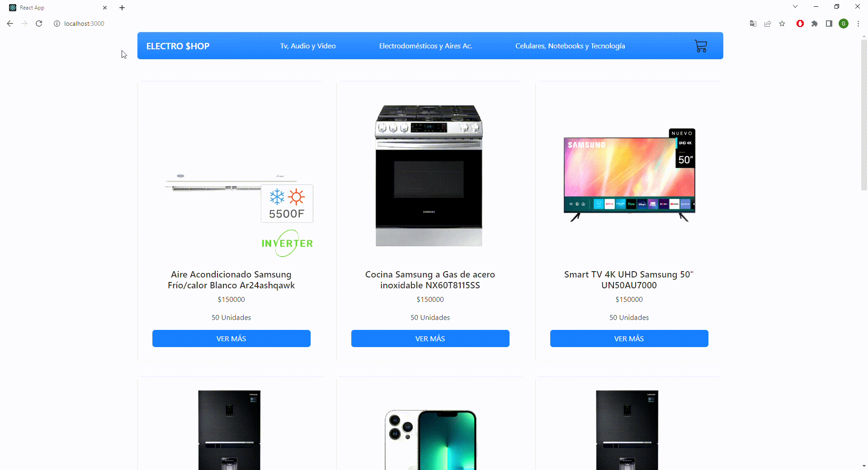
Task: Toggle the browser side panel icon
Action: 829,23
